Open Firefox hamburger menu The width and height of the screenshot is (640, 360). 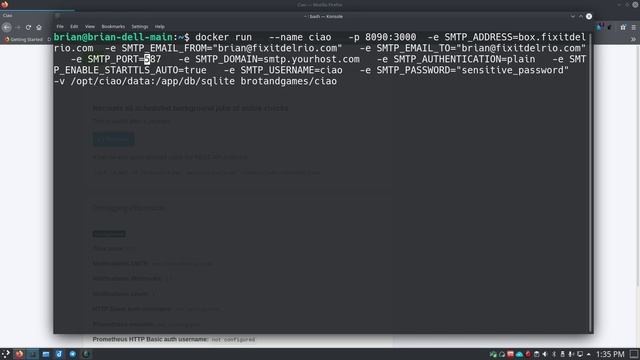[634, 27]
